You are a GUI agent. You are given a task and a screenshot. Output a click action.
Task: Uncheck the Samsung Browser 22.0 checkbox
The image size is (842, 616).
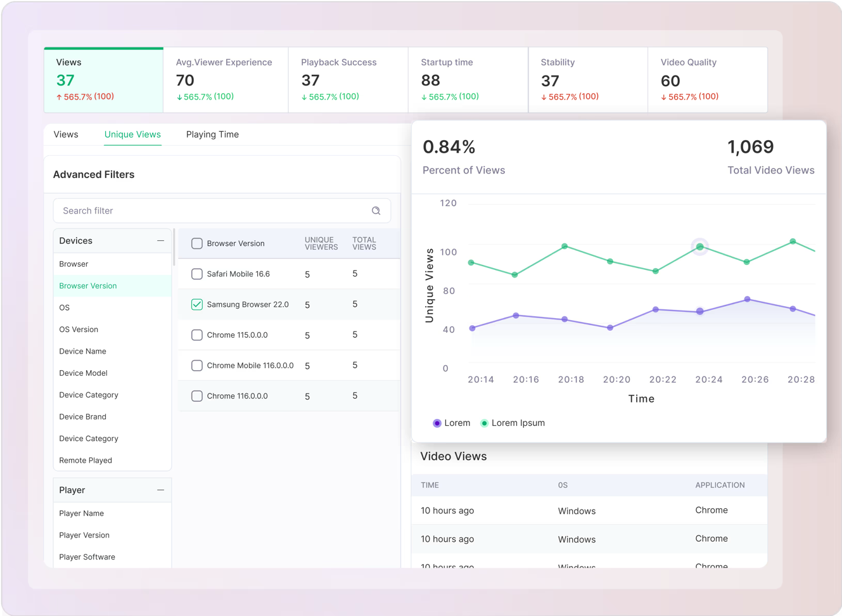tap(197, 304)
